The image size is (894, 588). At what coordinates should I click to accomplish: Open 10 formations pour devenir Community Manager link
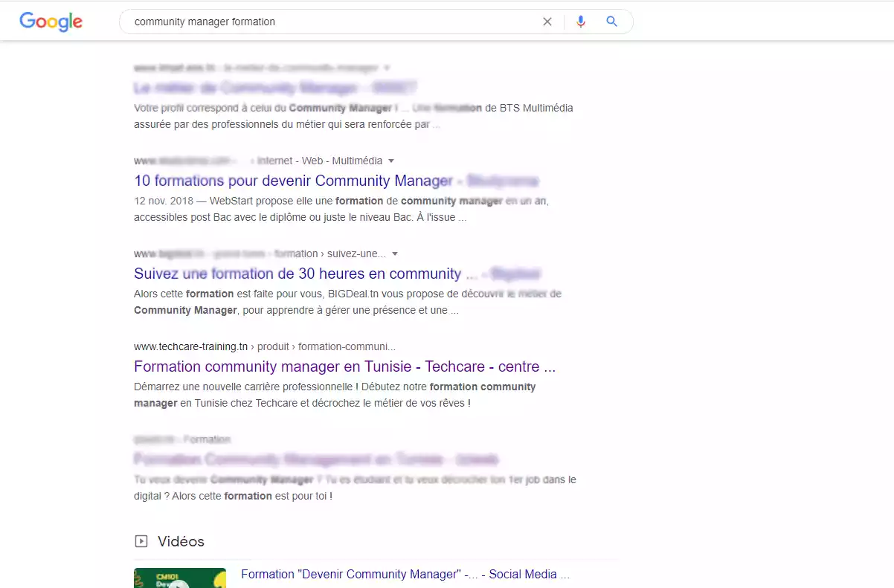[x=336, y=181]
